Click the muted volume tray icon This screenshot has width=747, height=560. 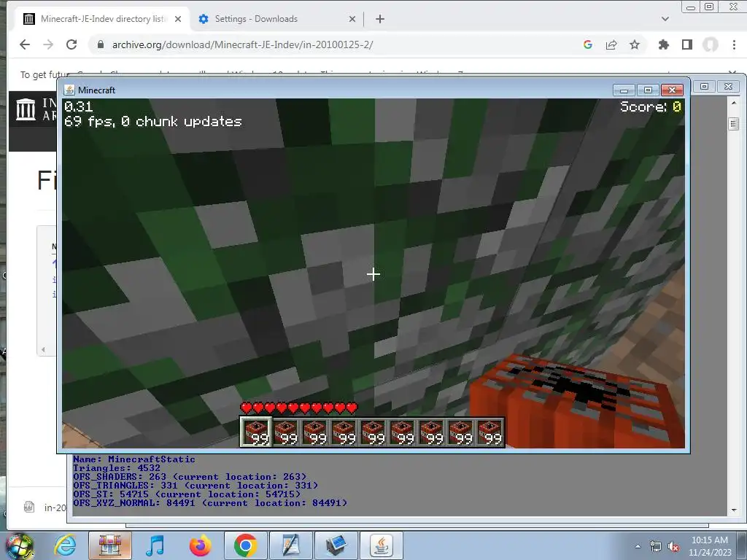pos(673,546)
